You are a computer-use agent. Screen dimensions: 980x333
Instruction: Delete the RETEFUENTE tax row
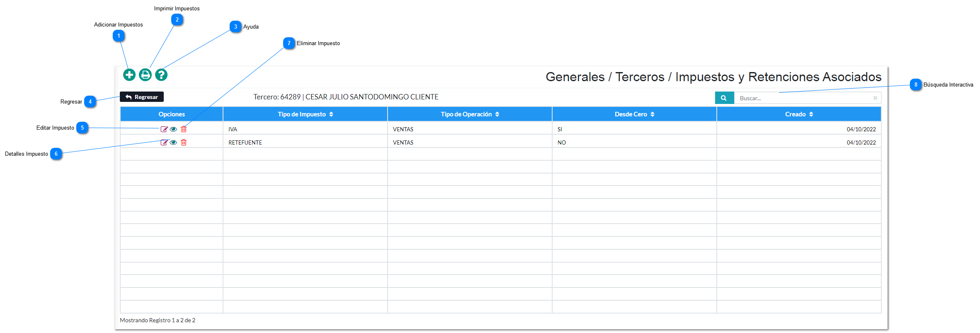pyautogui.click(x=184, y=142)
